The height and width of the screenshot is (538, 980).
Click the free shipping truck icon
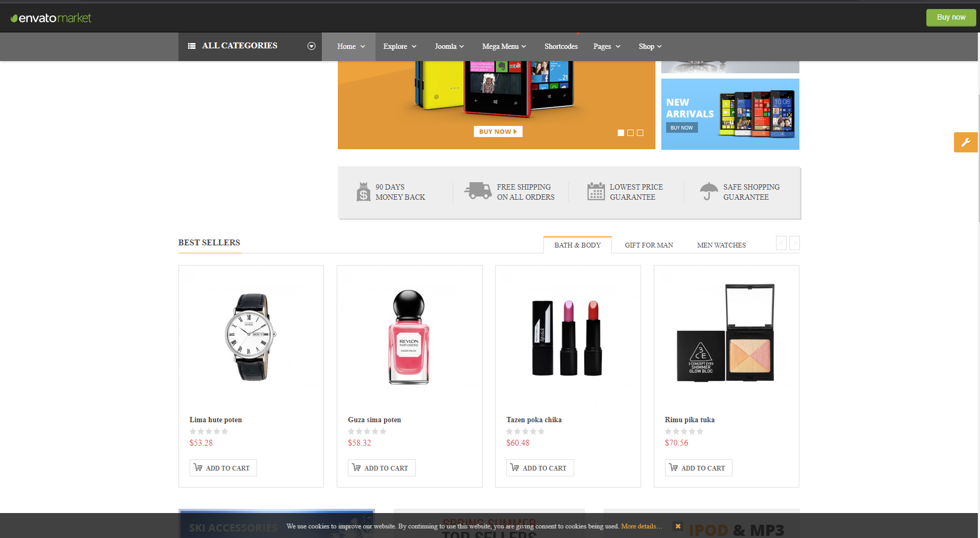pos(478,191)
